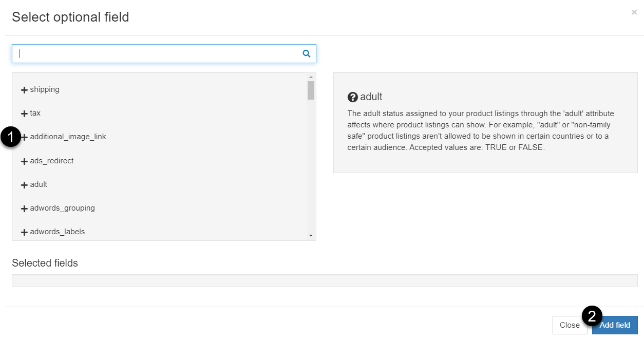This screenshot has height=340, width=644.
Task: Select the shipping field entry
Action: [45, 89]
